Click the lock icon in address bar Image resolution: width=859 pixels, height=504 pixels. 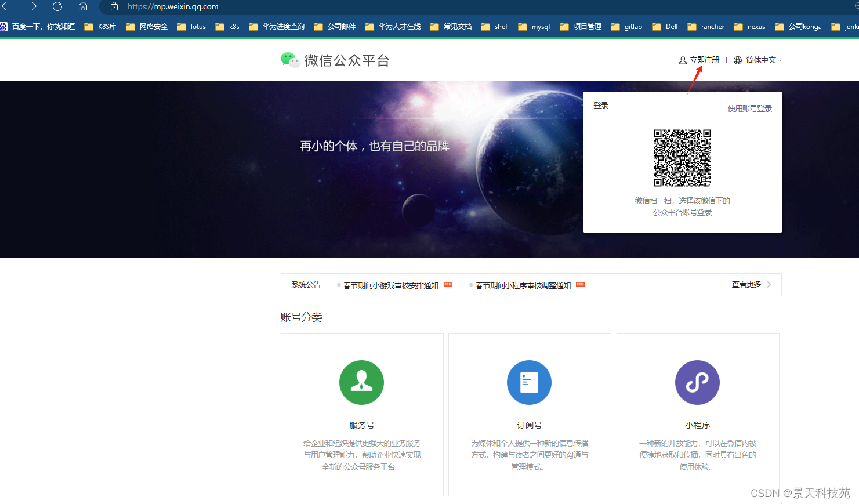(x=114, y=6)
